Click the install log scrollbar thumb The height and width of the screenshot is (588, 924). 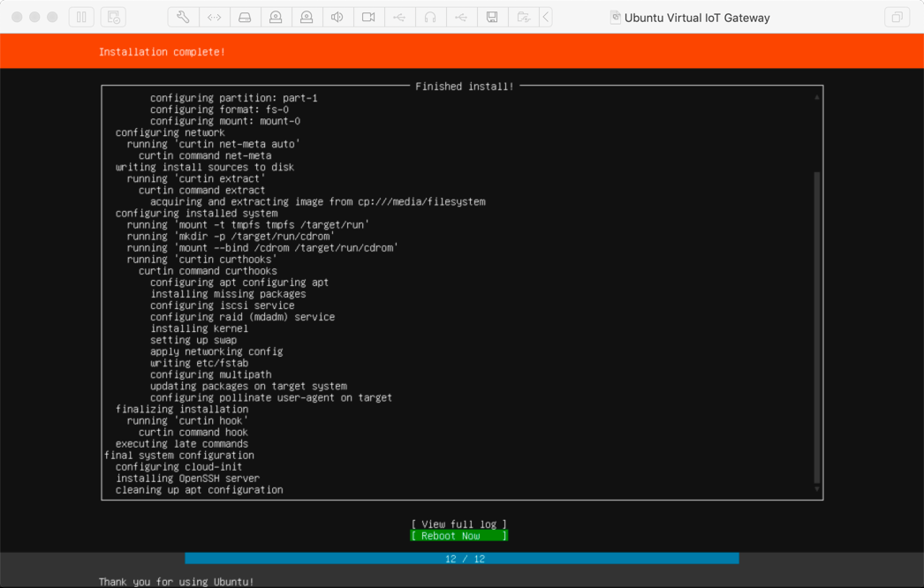point(817,327)
